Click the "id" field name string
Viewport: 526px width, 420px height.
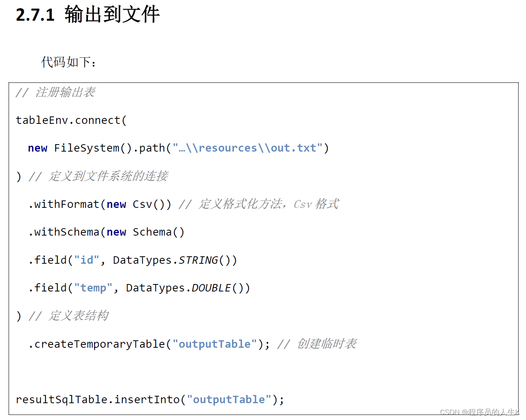click(87, 260)
